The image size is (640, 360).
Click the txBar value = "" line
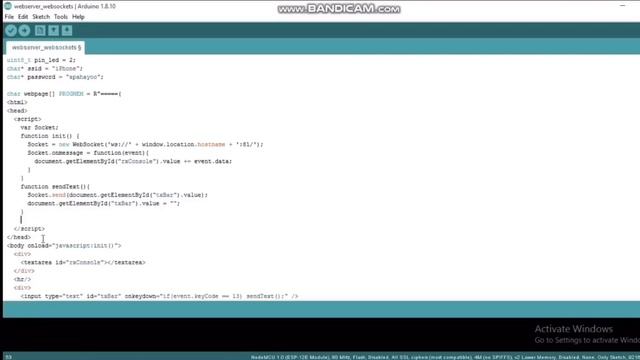click(104, 203)
